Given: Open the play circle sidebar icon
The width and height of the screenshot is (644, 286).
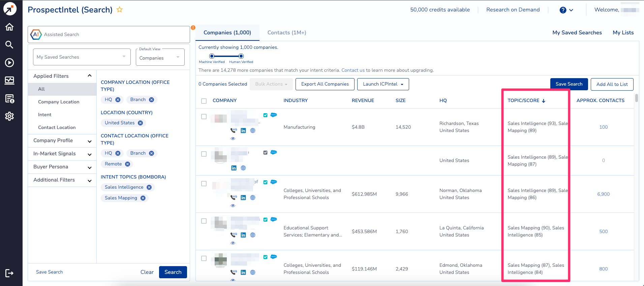Looking at the screenshot, I should tap(9, 63).
